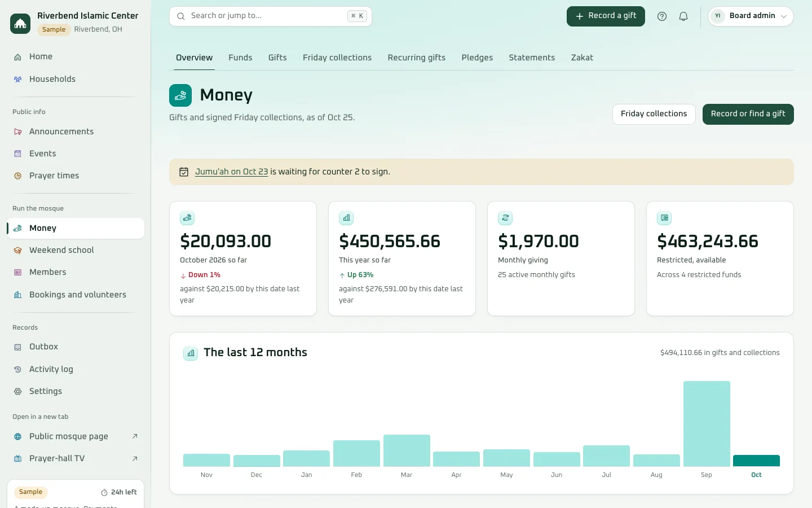Click the calendar icon in the Jumu'ah banner
812x508 pixels.
pos(184,172)
